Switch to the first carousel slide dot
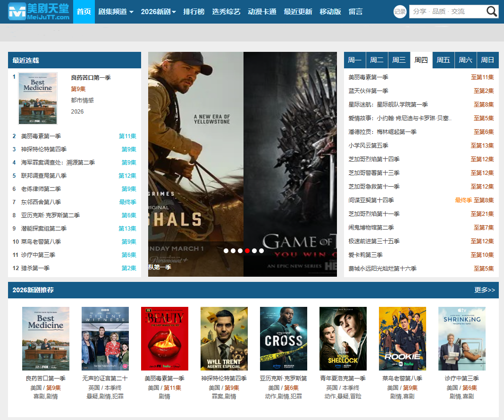 tap(226, 251)
